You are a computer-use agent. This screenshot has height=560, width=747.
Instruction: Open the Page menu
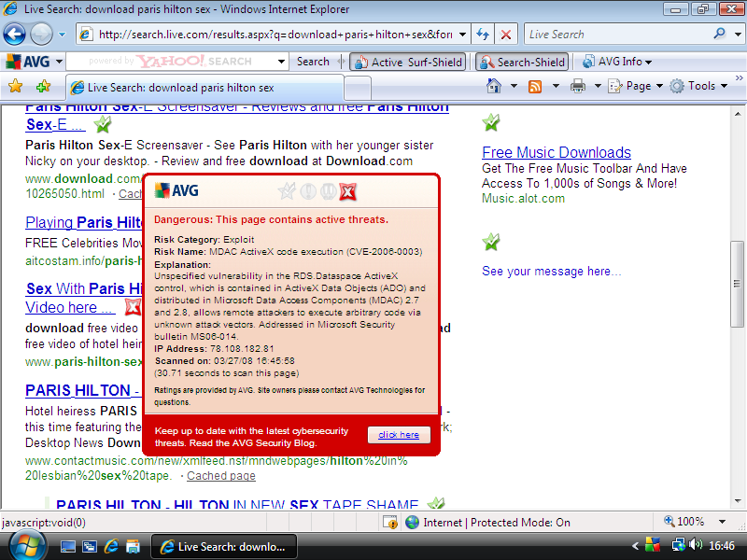click(636, 86)
